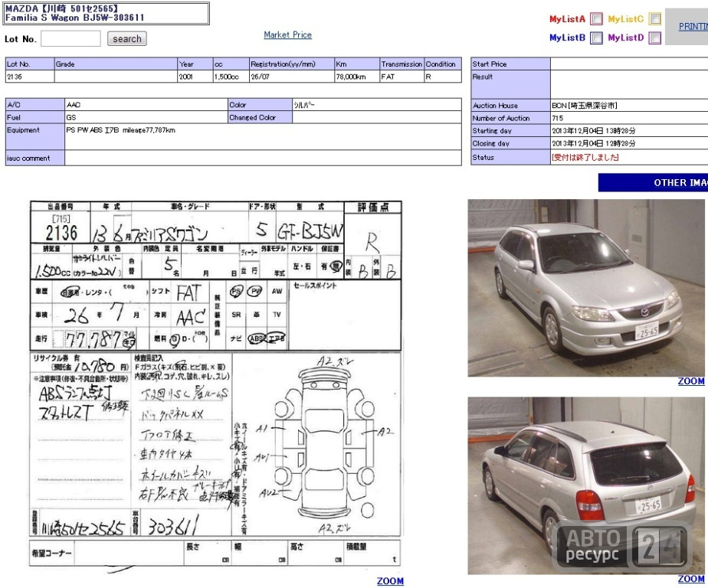Open ZOOM link under auction sheet
Image resolution: width=708 pixels, height=588 pixels.
[x=390, y=581]
